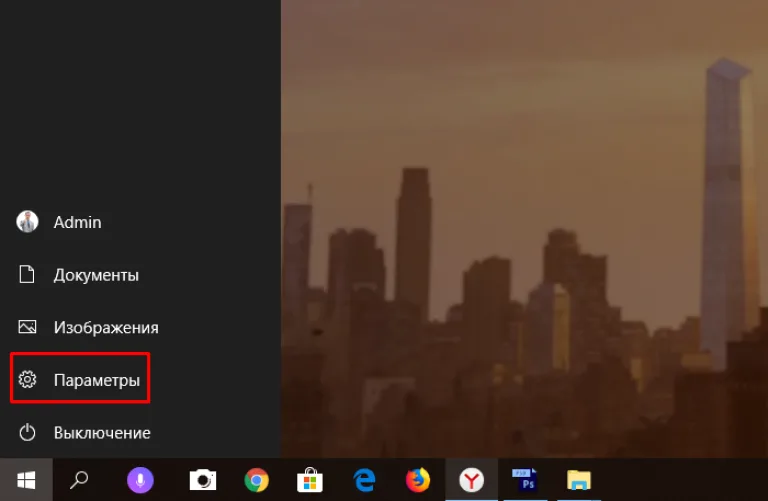Open the Photoshop PSD file taskbar icon
The width and height of the screenshot is (768, 501).
525,480
